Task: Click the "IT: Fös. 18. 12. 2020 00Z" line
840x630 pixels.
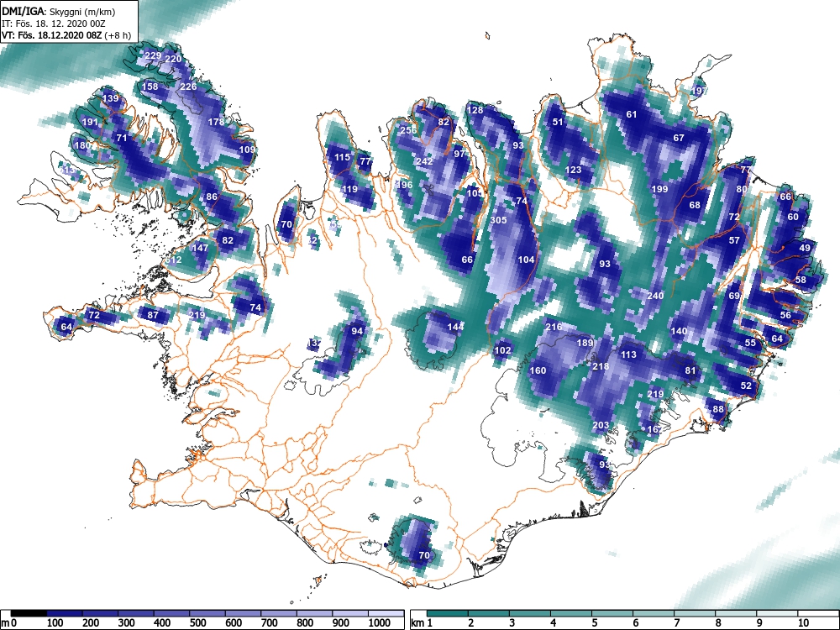Action: (54, 24)
